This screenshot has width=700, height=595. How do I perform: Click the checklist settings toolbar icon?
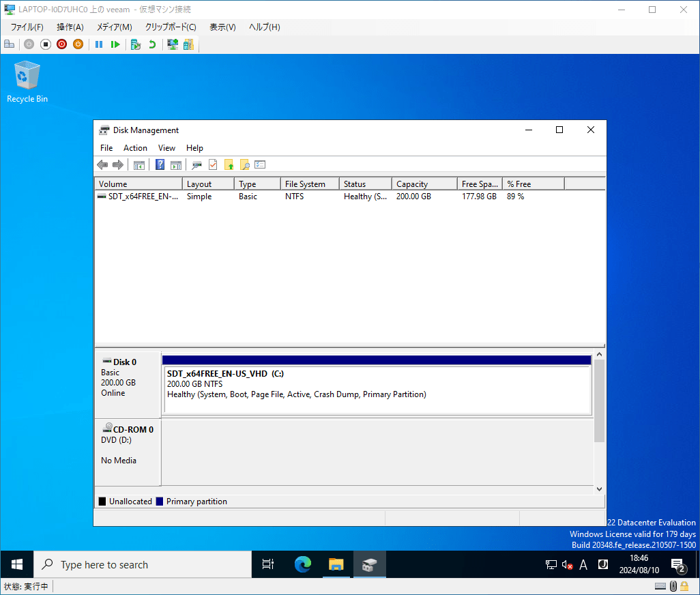coord(260,164)
